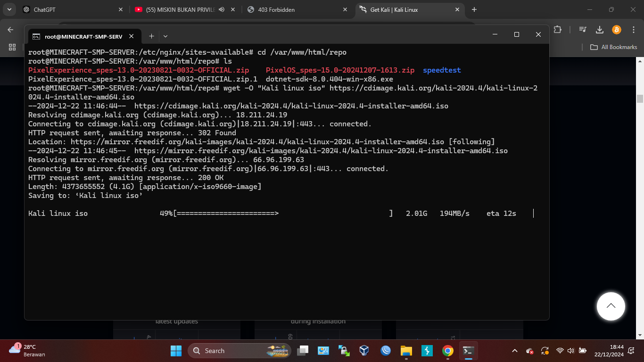Select the root@MINECRAFT-SMP-SERV terminal tab
This screenshot has height=362, width=644.
pyautogui.click(x=84, y=36)
